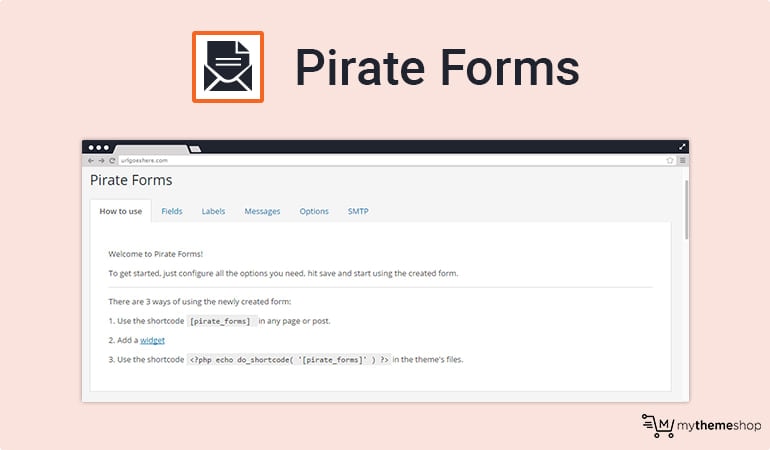Click the 'There are 3 ways' line
This screenshot has height=450, width=770.
pyautogui.click(x=200, y=302)
